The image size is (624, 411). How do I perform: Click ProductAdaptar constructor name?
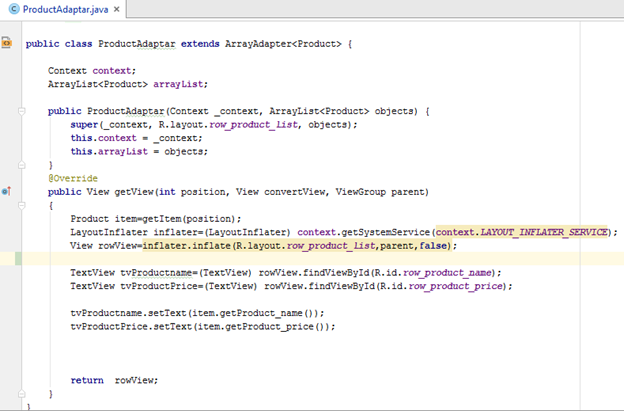(126, 111)
